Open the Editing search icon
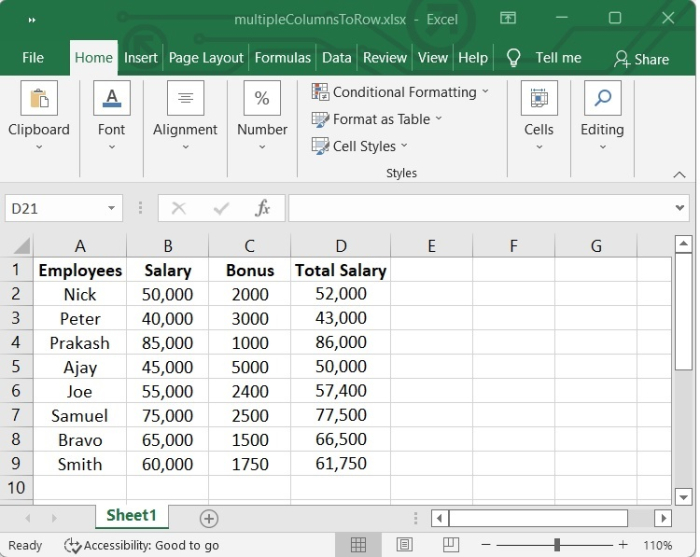The height and width of the screenshot is (557, 700). point(602,99)
